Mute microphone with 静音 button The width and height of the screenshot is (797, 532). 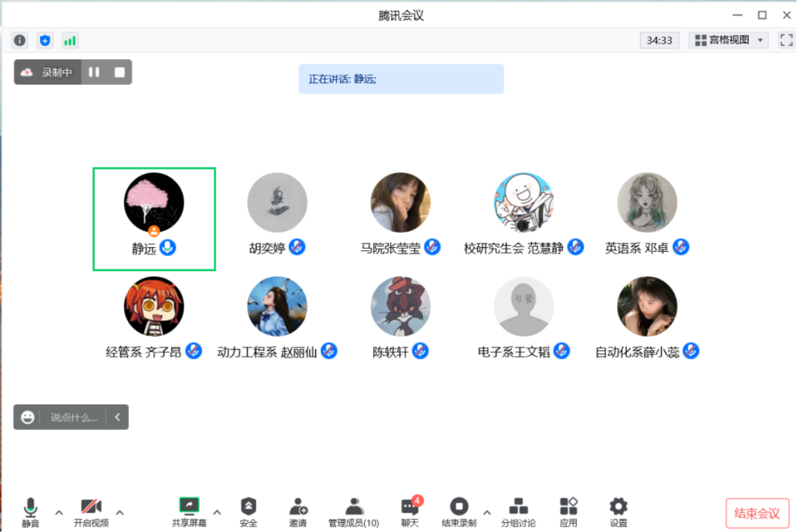pyautogui.click(x=31, y=512)
